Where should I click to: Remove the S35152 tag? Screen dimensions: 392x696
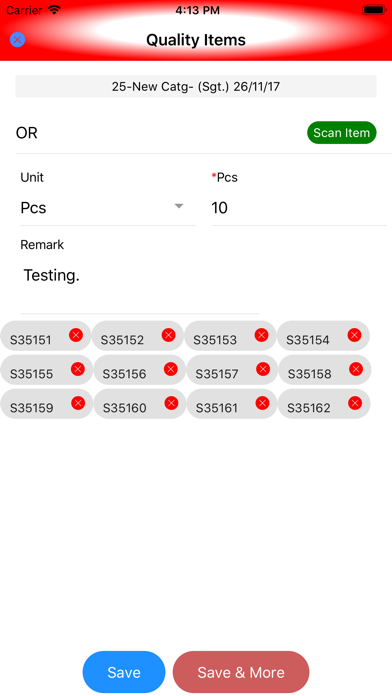[x=168, y=335]
